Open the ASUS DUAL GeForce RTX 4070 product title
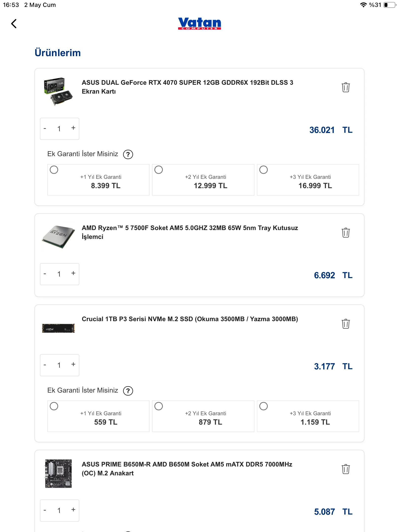This screenshot has height=532, width=399. point(187,87)
